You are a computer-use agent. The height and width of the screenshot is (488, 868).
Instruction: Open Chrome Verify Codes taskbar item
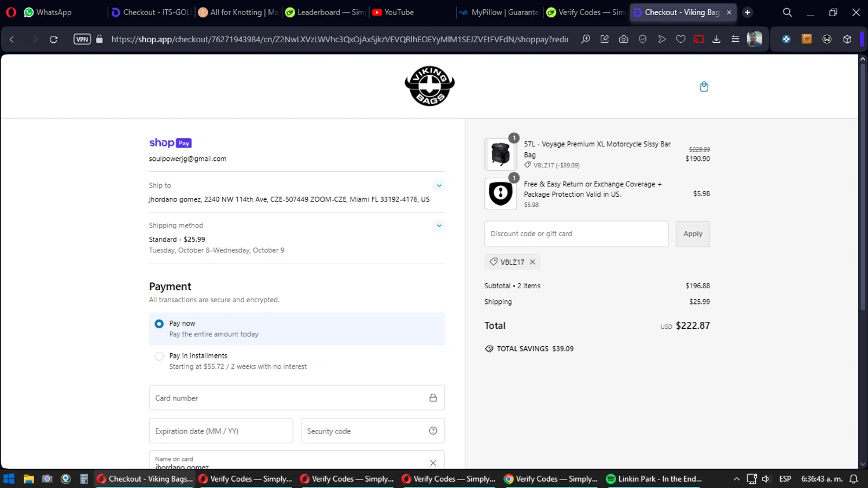click(x=551, y=479)
